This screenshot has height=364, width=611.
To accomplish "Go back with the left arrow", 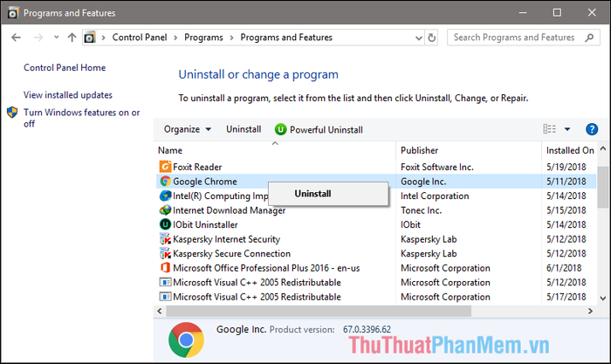I will [16, 38].
